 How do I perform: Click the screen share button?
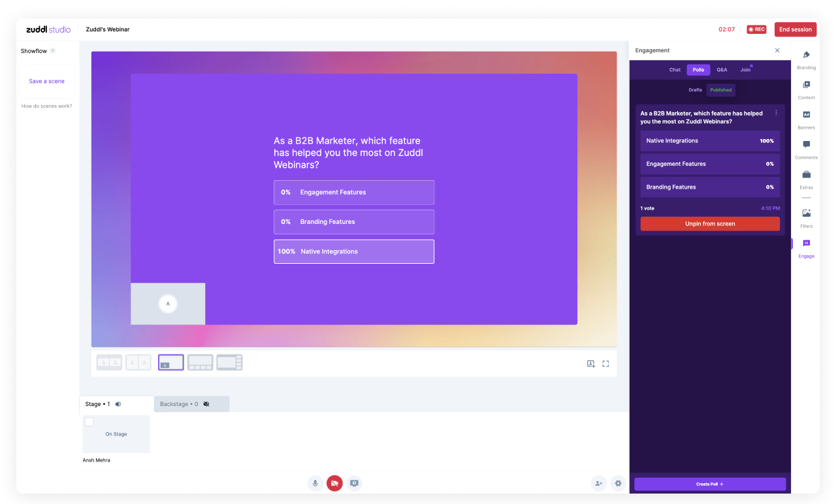pyautogui.click(x=354, y=483)
